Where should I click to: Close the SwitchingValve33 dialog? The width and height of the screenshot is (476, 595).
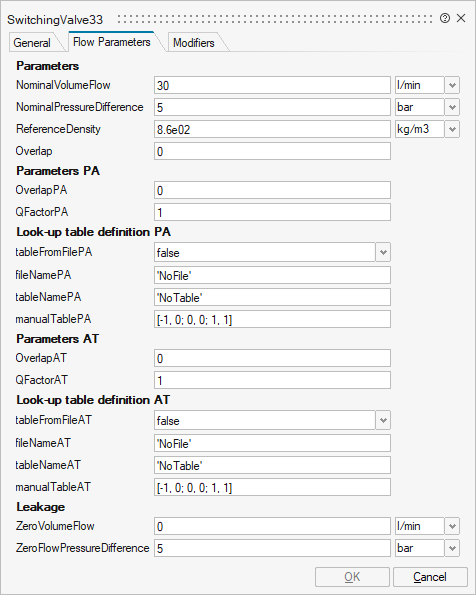[x=461, y=18]
